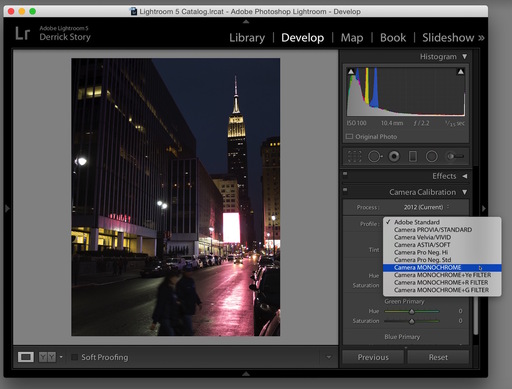Screen dimensions: 512x389
Task: Select the Graduated Filter tool
Action: tap(413, 156)
